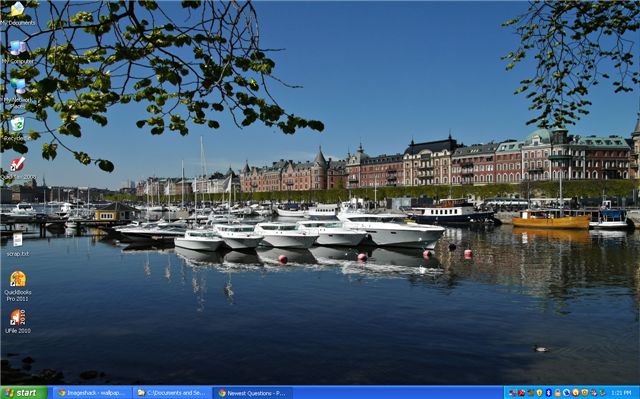Activate the Newest Questions Chrome taskbar window
The width and height of the screenshot is (640, 399).
[x=253, y=393]
